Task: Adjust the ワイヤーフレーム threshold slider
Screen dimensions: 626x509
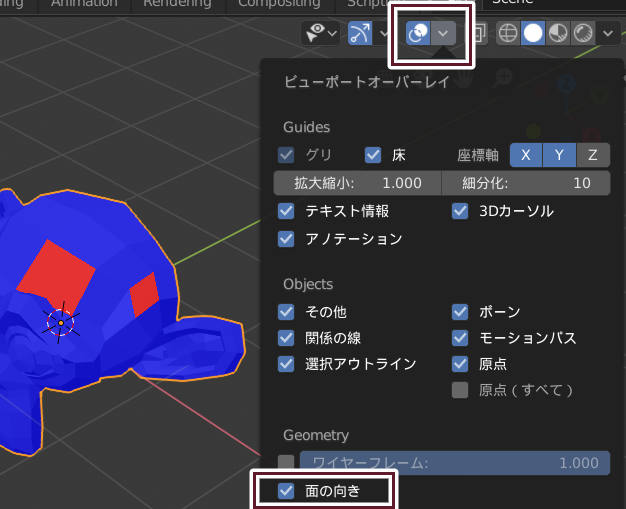Action: coord(455,463)
